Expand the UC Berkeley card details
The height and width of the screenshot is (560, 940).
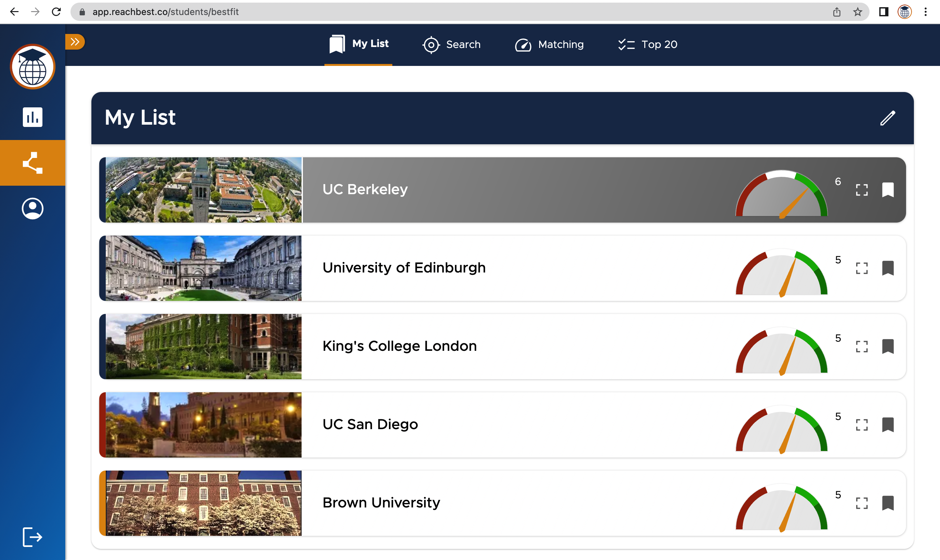[x=862, y=190]
